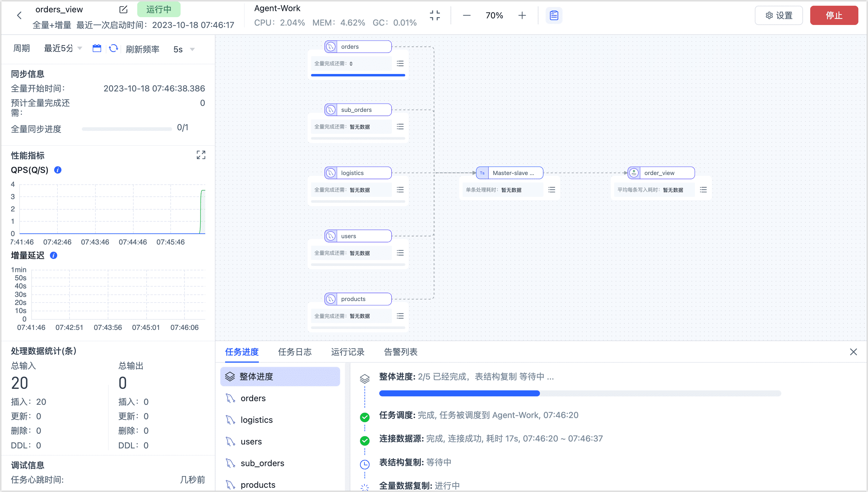This screenshot has width=868, height=492.
Task: Open the products node list icon
Action: tap(400, 315)
